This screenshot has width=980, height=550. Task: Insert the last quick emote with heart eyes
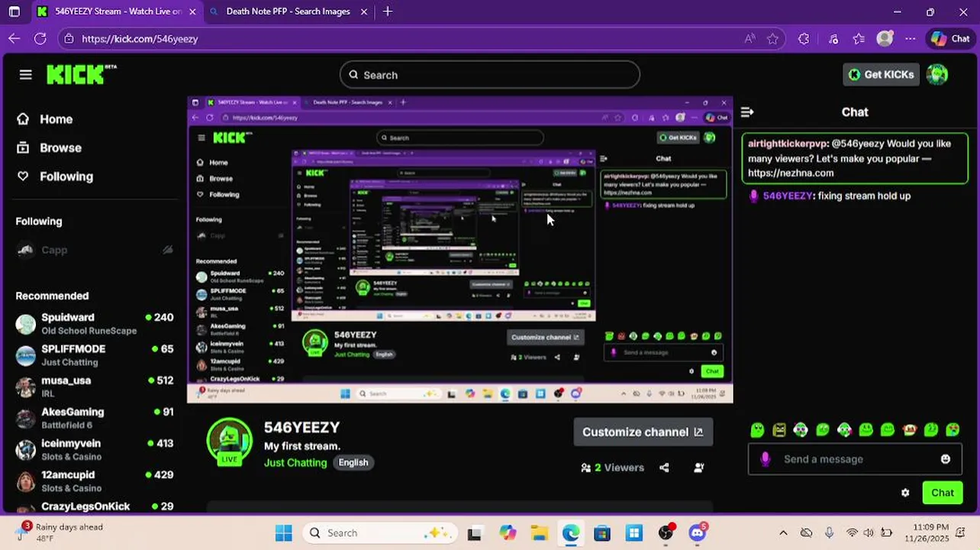tap(953, 430)
